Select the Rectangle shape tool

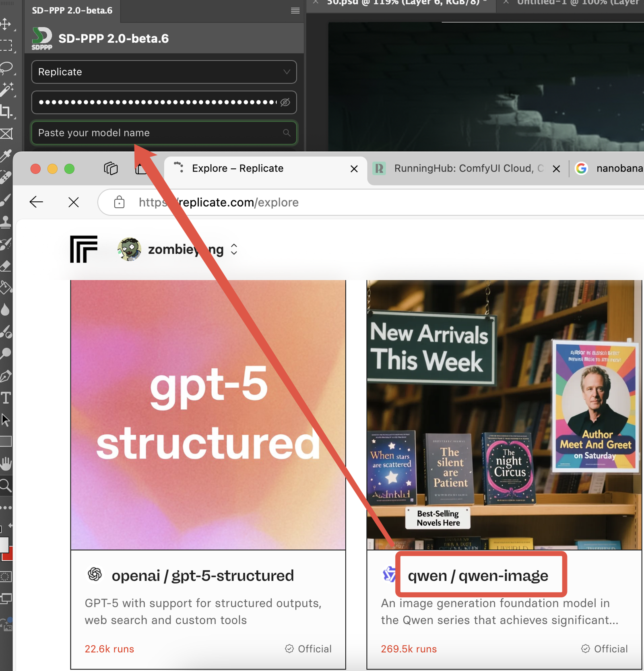click(6, 442)
